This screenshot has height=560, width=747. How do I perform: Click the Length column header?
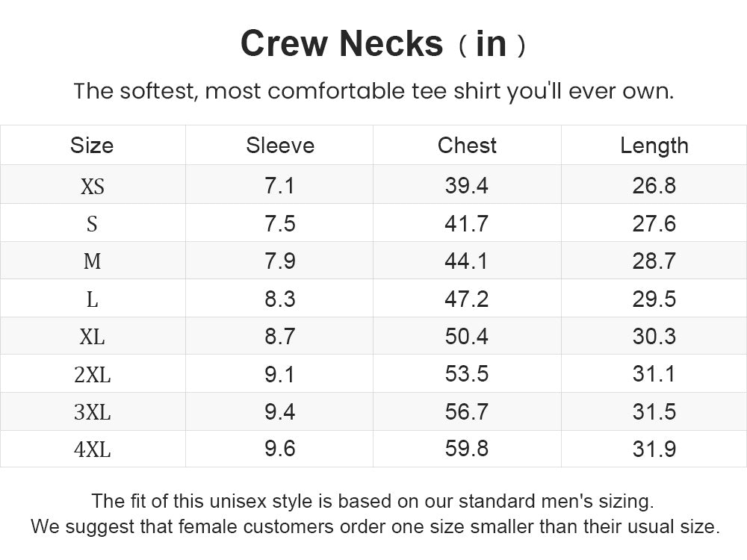point(654,146)
